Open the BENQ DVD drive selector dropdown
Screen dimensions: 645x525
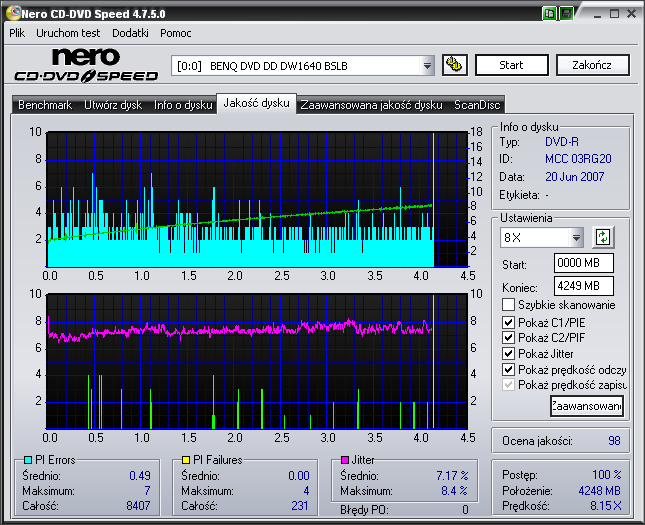pyautogui.click(x=427, y=65)
